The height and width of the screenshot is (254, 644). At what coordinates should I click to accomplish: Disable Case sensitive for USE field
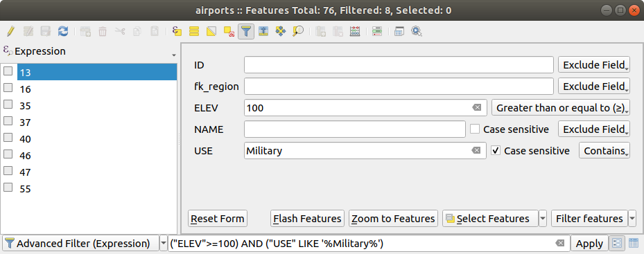click(x=496, y=151)
